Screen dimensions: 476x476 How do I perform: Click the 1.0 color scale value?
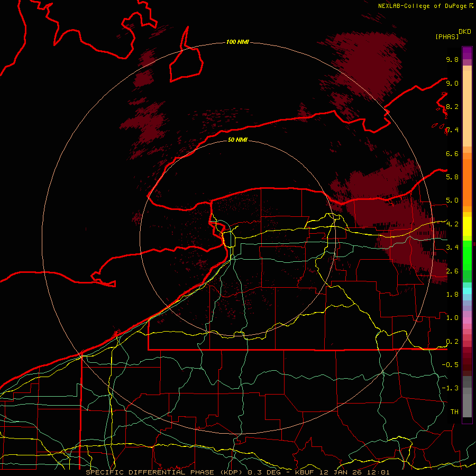tap(452, 317)
